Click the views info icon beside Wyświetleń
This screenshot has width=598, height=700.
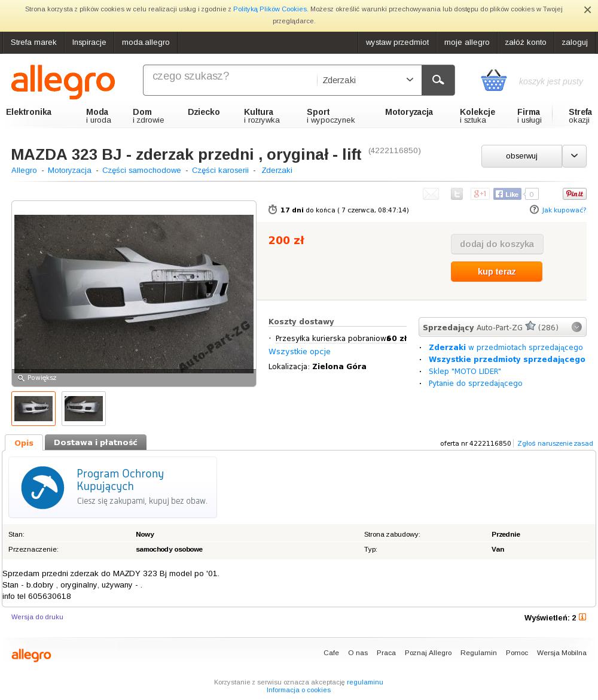pos(582,617)
